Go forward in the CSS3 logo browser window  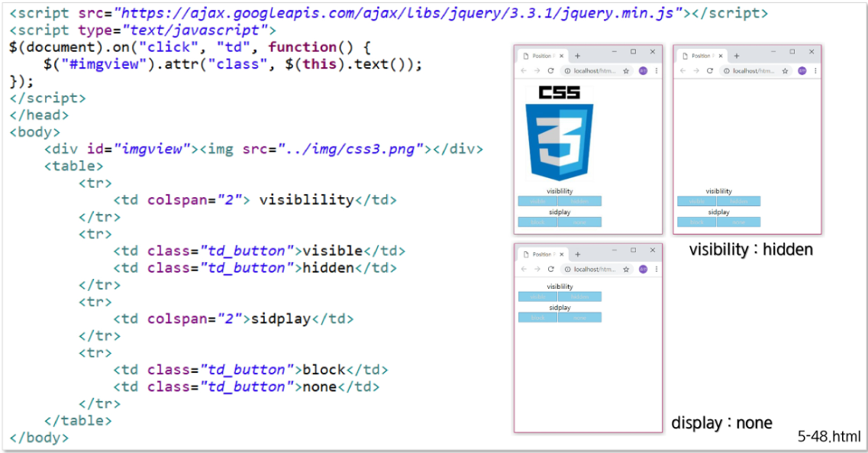tap(537, 71)
